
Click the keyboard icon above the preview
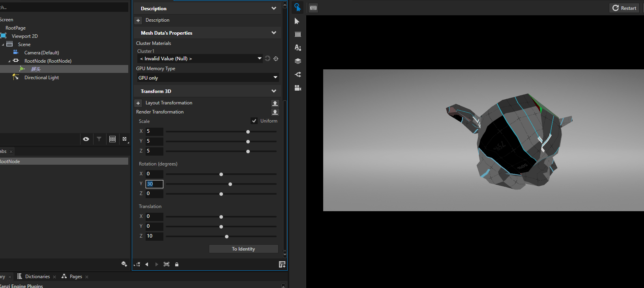[x=313, y=8]
